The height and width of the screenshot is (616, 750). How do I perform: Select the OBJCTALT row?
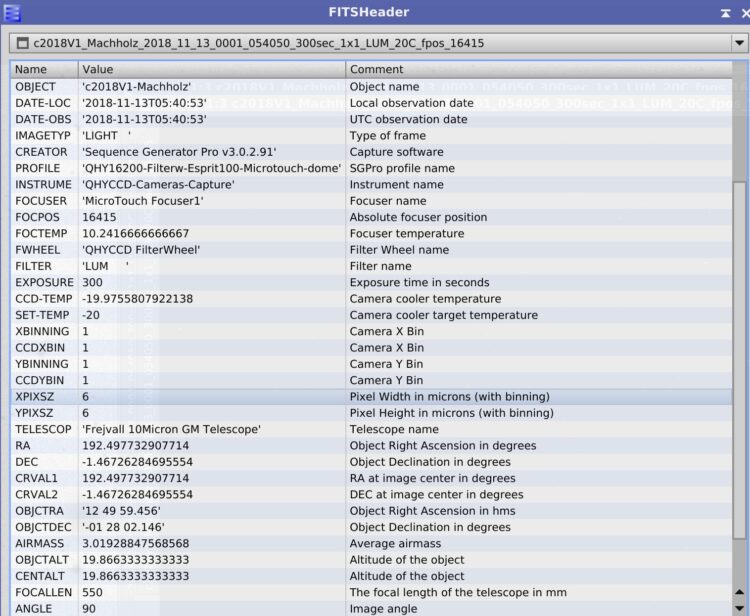[371, 560]
